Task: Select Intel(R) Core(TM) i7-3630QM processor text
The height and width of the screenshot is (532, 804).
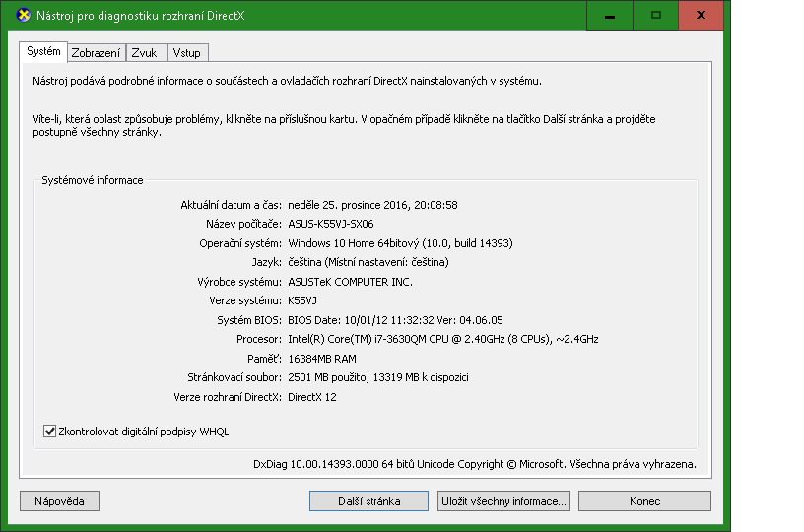Action: (443, 339)
